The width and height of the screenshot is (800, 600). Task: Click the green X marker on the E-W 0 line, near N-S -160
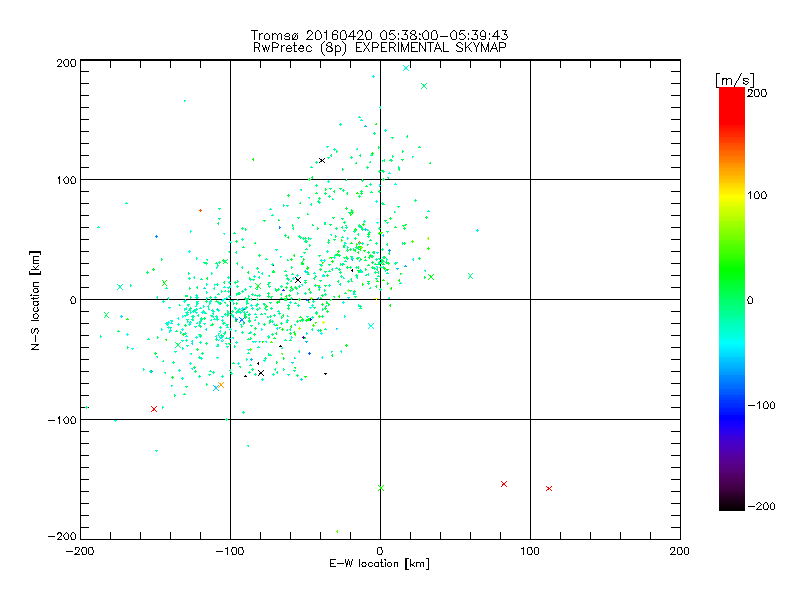tap(381, 488)
